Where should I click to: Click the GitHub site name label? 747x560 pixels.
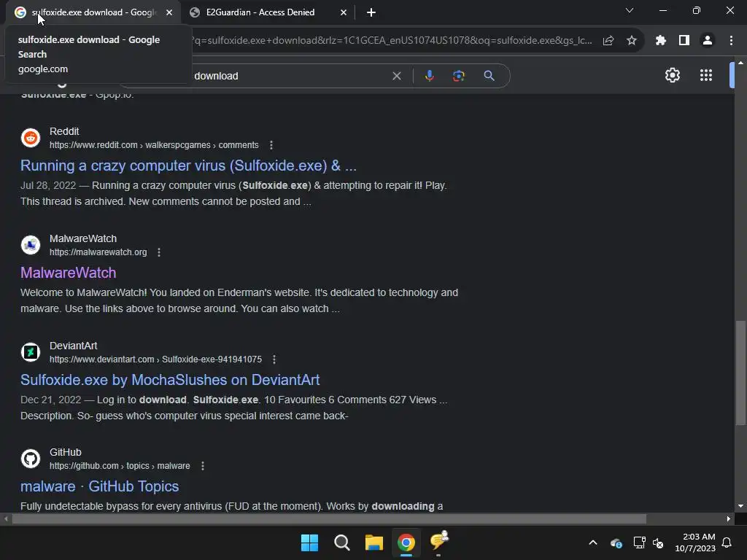(x=65, y=452)
